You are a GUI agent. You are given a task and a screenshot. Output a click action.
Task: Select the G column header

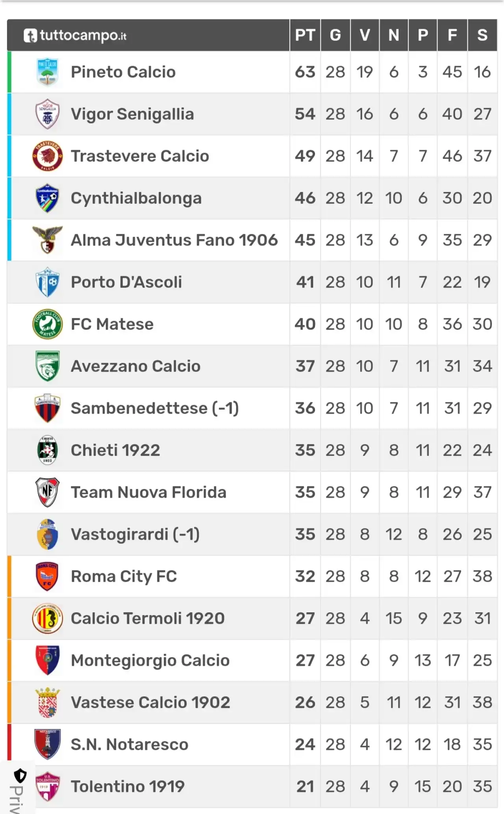pos(335,35)
